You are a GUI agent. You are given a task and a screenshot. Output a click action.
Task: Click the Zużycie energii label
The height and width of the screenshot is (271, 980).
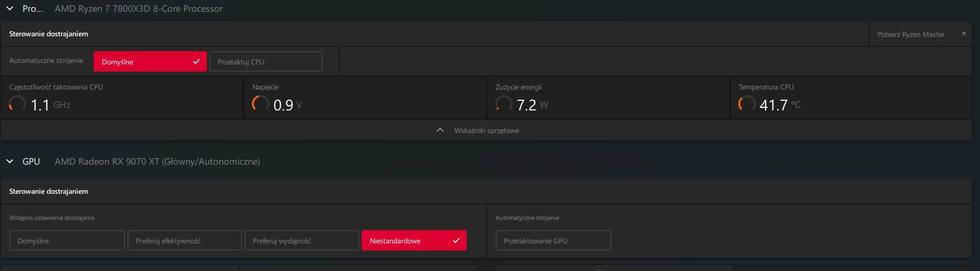click(x=518, y=87)
